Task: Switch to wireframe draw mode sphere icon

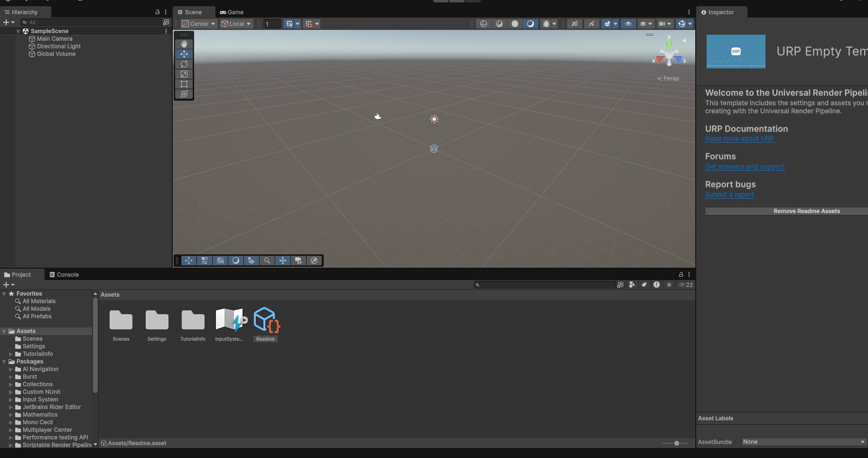Action: 483,24
